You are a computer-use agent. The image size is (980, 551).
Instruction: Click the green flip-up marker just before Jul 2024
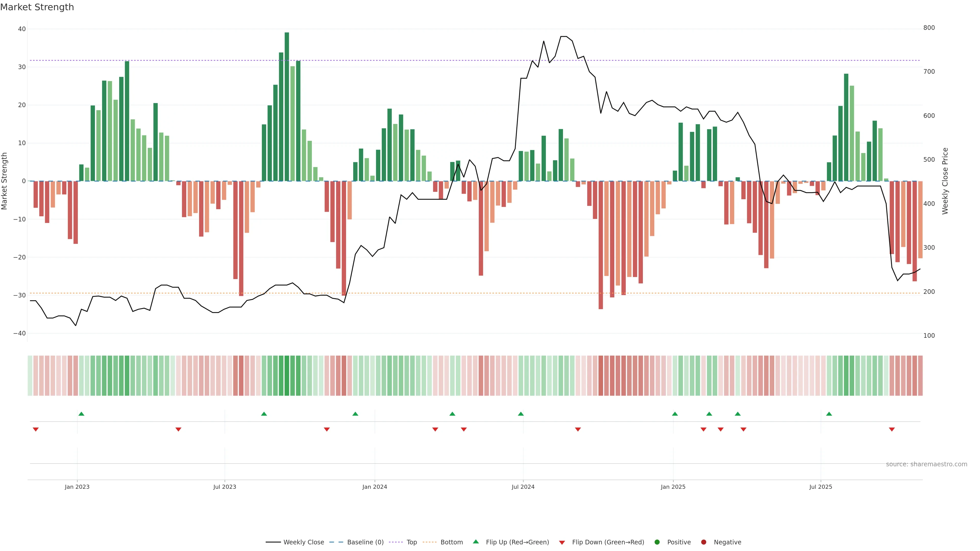521,414
